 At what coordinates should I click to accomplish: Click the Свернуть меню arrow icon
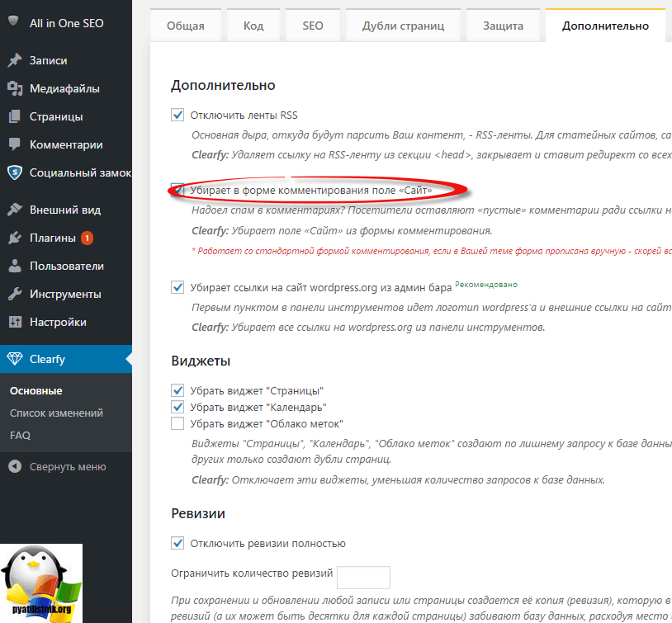pos(15,466)
